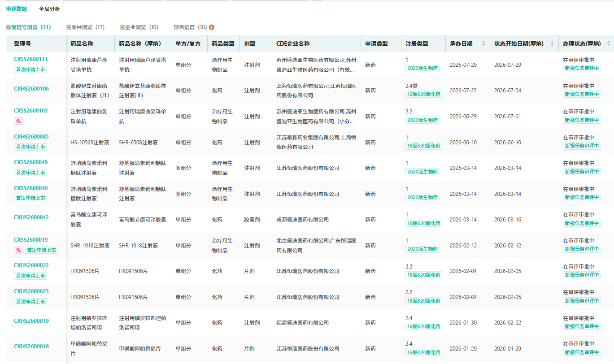Click 首次申请上市 tag under CXSS2600111
This screenshot has width=614, height=364.
[30, 69]
